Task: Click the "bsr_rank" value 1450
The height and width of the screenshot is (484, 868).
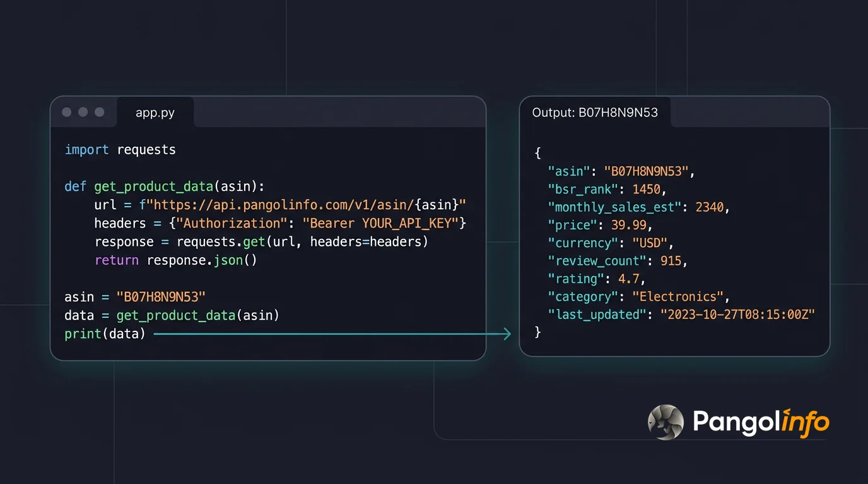Action: 647,189
